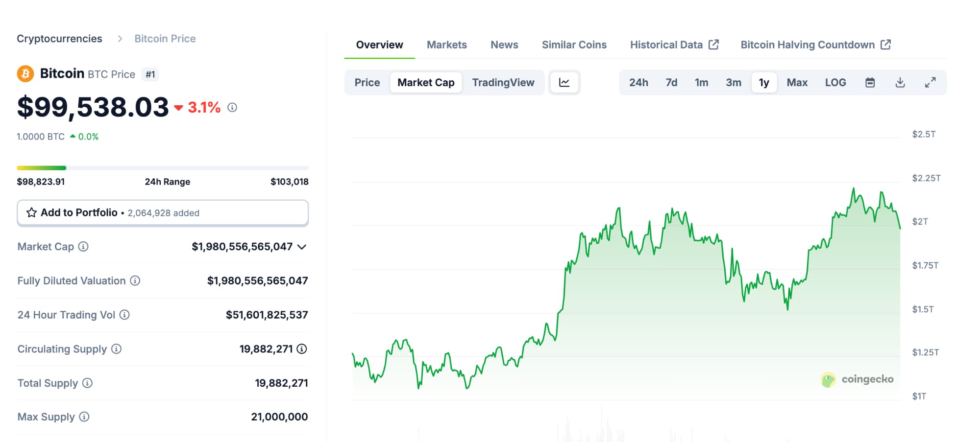Click info icon beside Fully Diluted Valuation
This screenshot has height=442, width=980.
[135, 280]
